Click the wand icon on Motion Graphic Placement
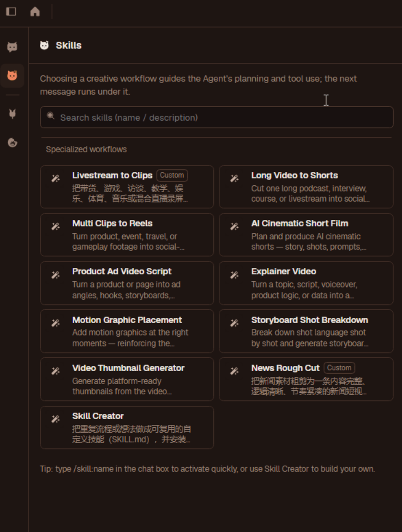This screenshot has width=402, height=532. [56, 323]
